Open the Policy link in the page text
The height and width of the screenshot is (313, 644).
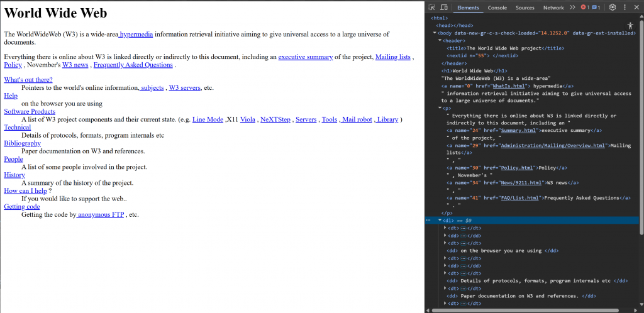[13, 65]
